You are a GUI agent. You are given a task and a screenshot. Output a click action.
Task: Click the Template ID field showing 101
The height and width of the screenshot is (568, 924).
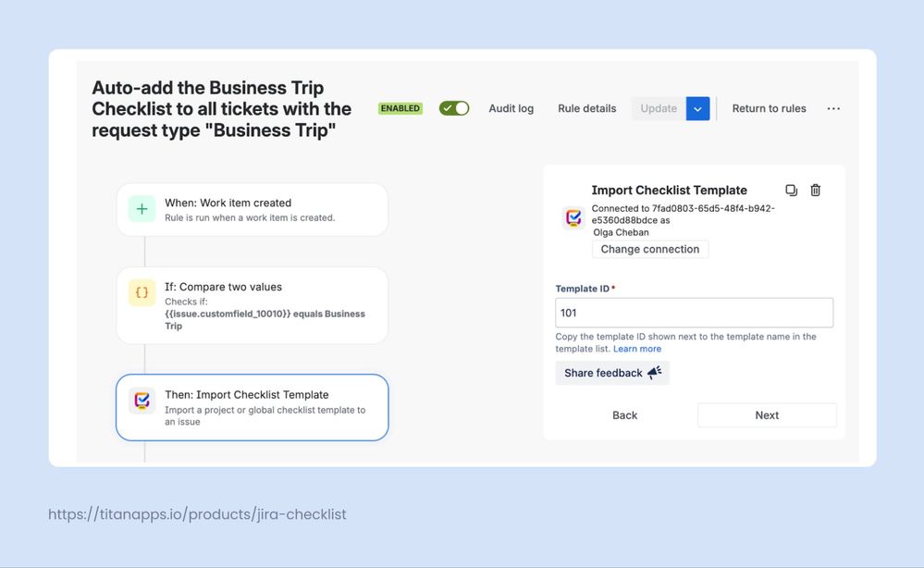coord(694,312)
